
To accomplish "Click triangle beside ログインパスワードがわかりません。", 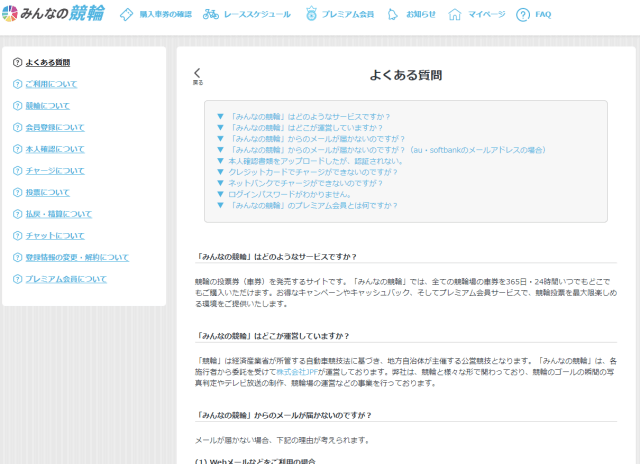I will [x=220, y=194].
